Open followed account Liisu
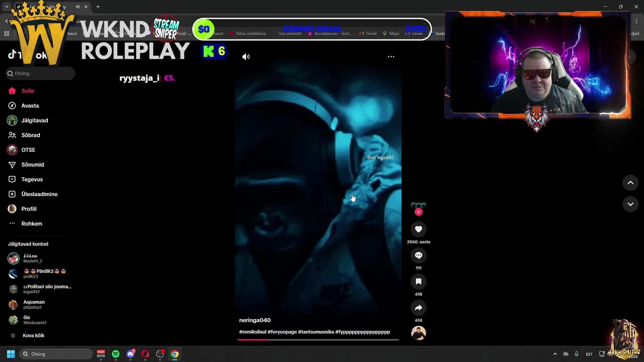644x362 pixels. point(39,258)
